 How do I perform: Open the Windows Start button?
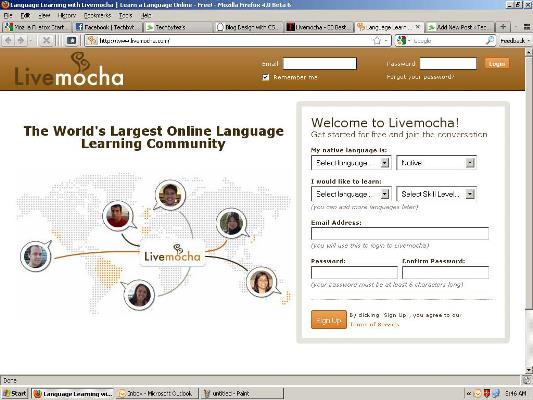pos(15,394)
